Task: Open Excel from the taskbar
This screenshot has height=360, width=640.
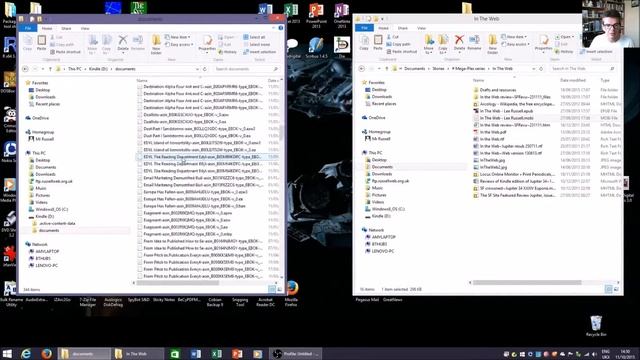Action: pyautogui.click(x=216, y=353)
